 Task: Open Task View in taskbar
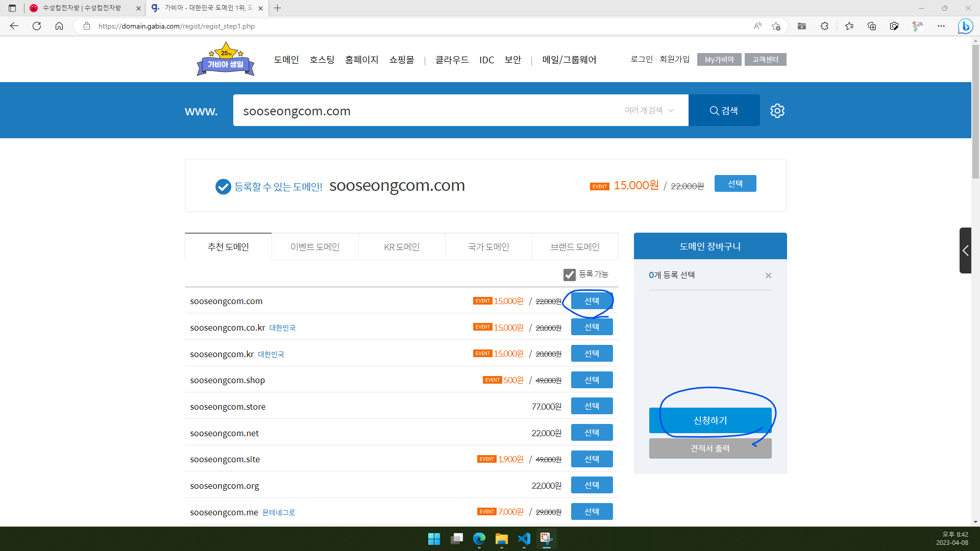(457, 539)
